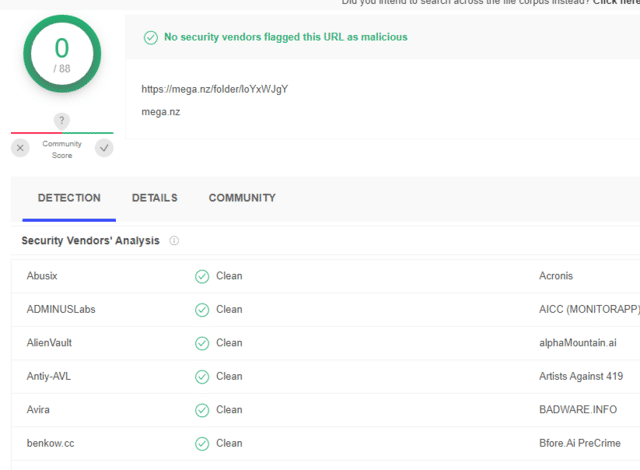This screenshot has width=640, height=470.
Task: Click the Clean check icon for AlienVault
Action: (202, 343)
